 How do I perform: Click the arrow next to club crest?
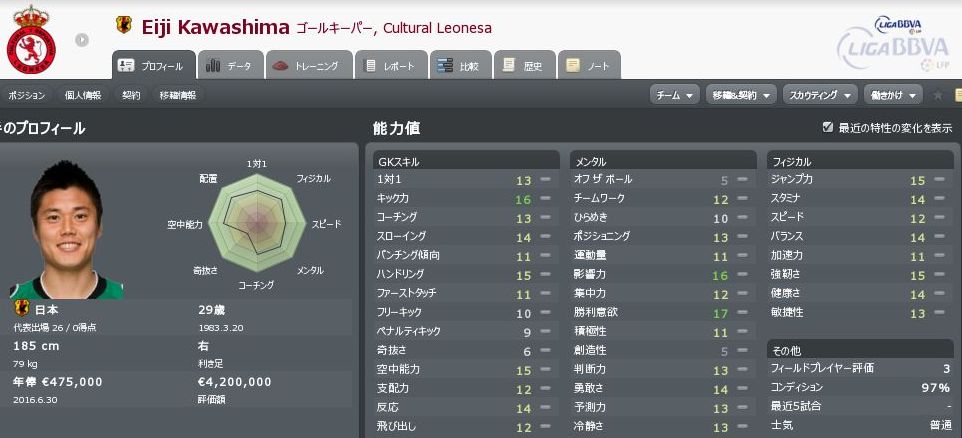tap(82, 41)
